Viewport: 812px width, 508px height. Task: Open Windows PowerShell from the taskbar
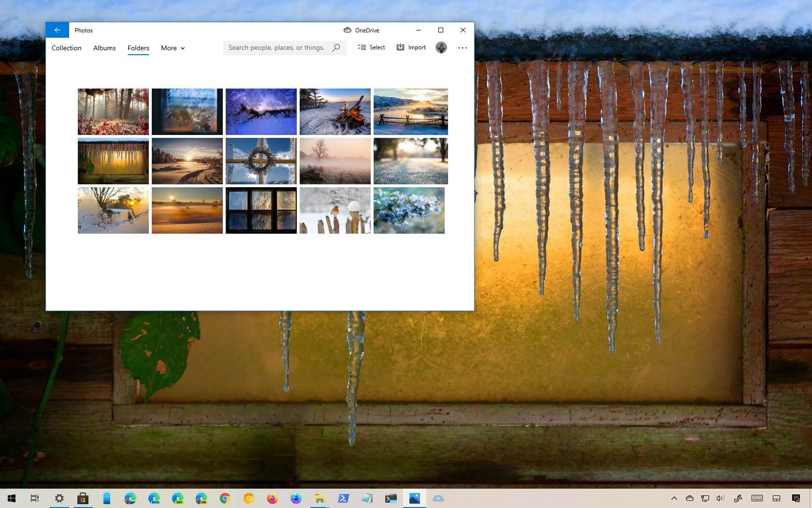pos(343,498)
